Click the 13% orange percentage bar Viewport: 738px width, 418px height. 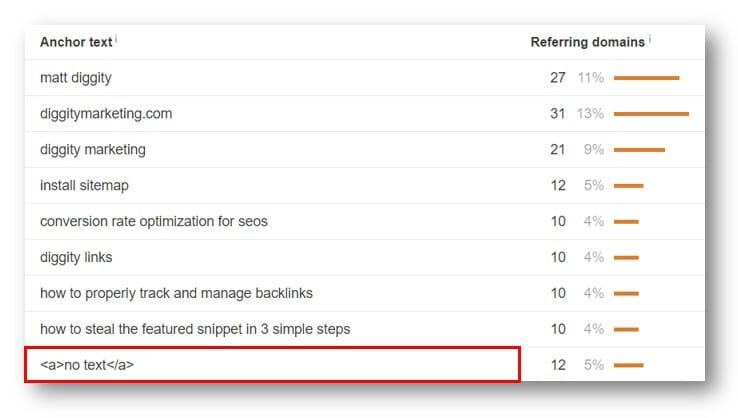(651, 114)
